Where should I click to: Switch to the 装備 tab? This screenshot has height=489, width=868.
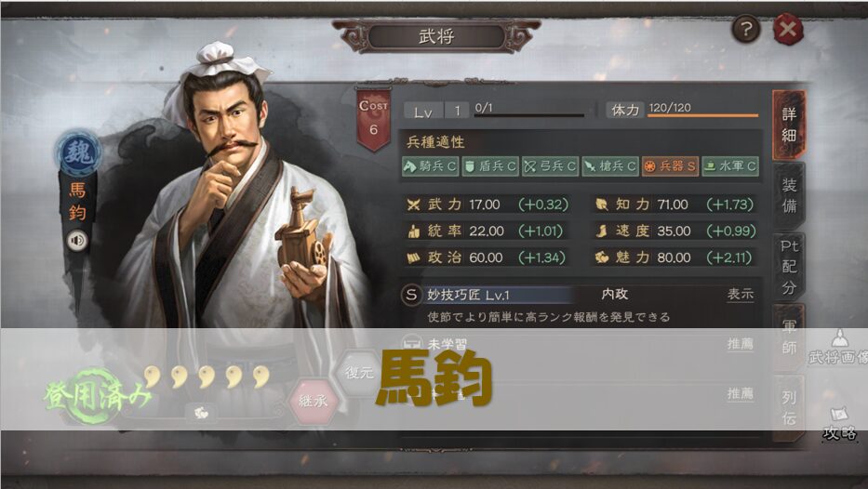pyautogui.click(x=789, y=195)
